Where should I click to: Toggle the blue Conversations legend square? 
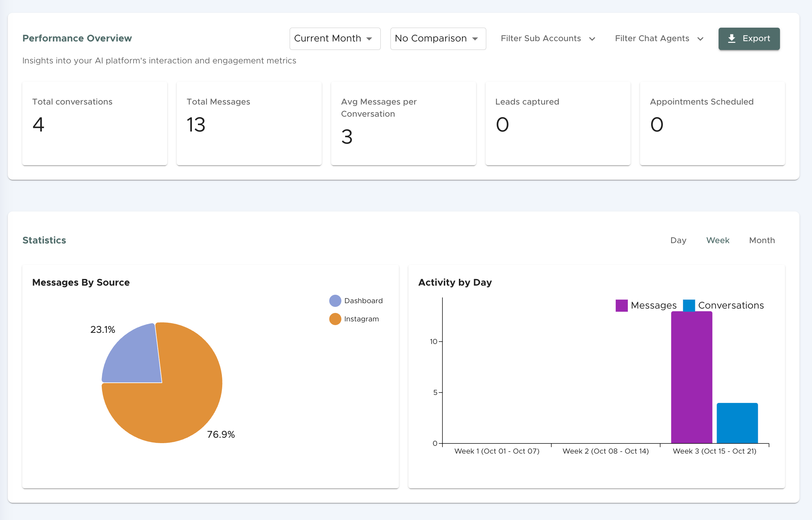689,305
